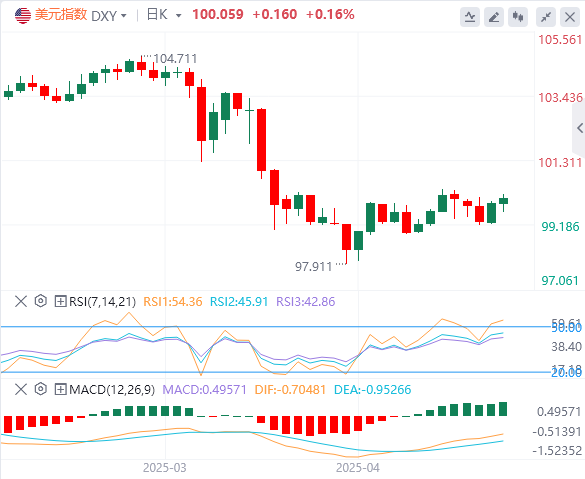Viewport: 585px width, 479px height.
Task: Click the US flag icon beside 美元指数
Action: click(x=23, y=16)
